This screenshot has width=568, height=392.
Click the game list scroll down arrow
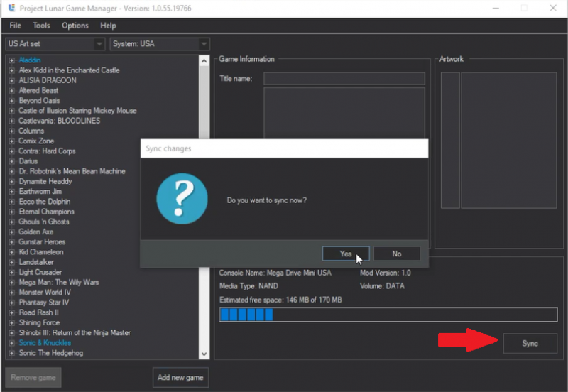tap(204, 354)
